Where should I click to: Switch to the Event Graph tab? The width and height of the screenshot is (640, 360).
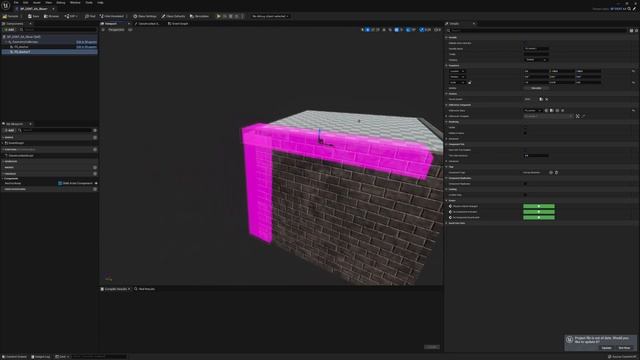[x=178, y=24]
